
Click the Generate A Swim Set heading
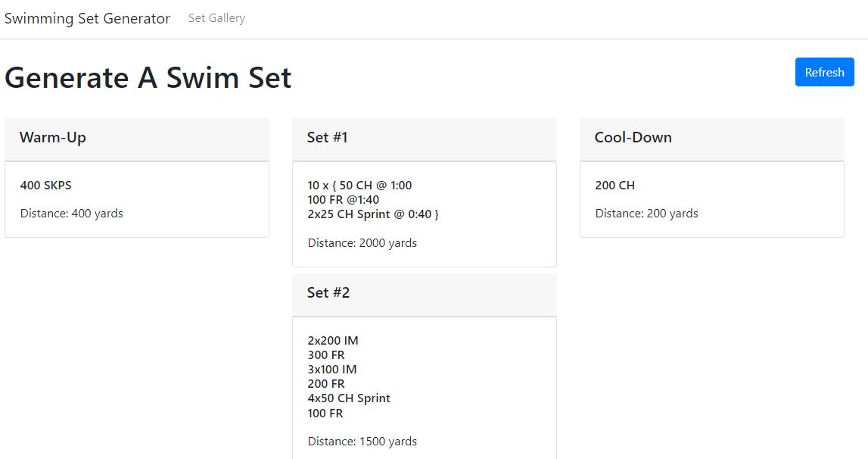(148, 77)
